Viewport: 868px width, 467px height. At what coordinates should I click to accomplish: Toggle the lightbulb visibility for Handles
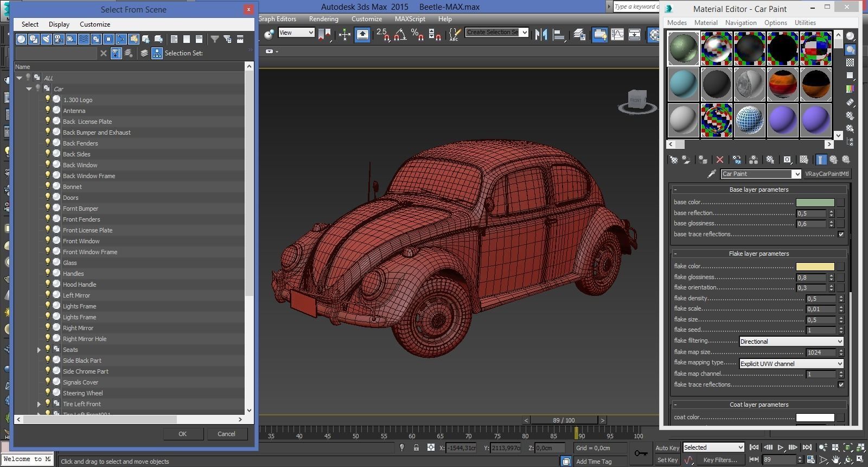click(x=48, y=273)
